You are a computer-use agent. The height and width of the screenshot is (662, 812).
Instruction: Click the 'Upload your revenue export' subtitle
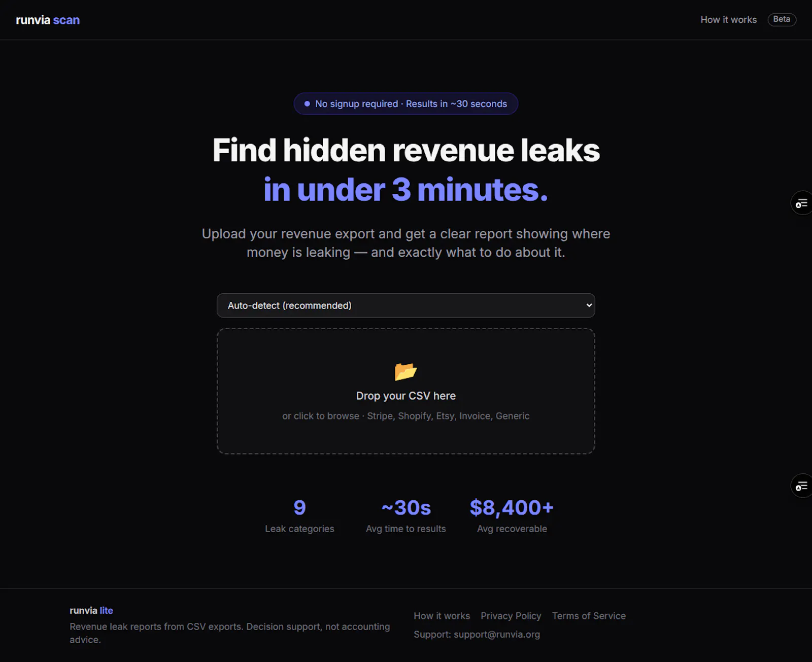pyautogui.click(x=406, y=243)
